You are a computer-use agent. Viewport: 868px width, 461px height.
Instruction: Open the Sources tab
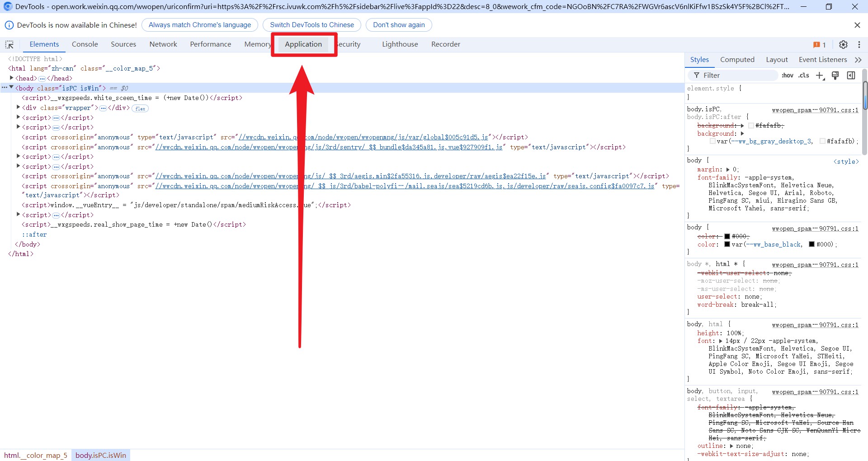tap(123, 44)
